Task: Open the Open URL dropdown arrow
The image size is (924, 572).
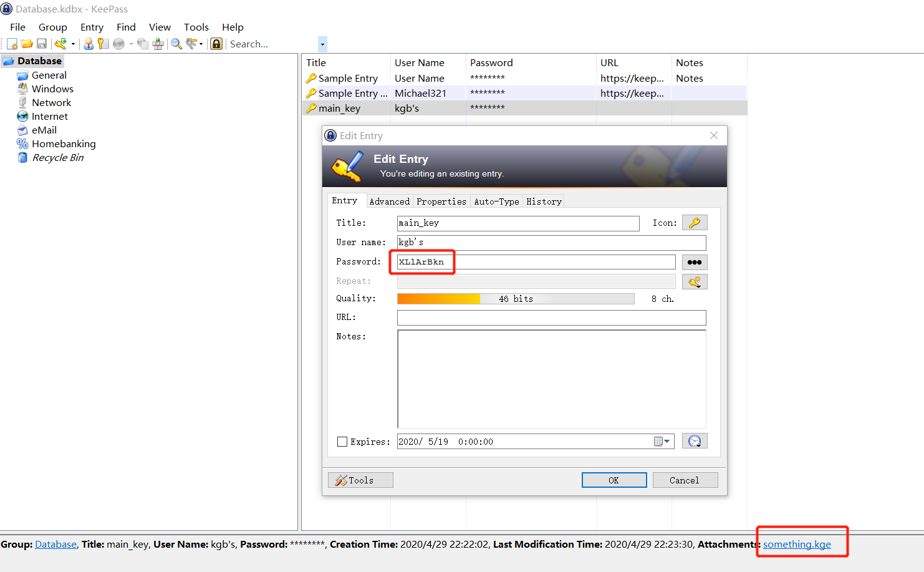Action: [131, 44]
